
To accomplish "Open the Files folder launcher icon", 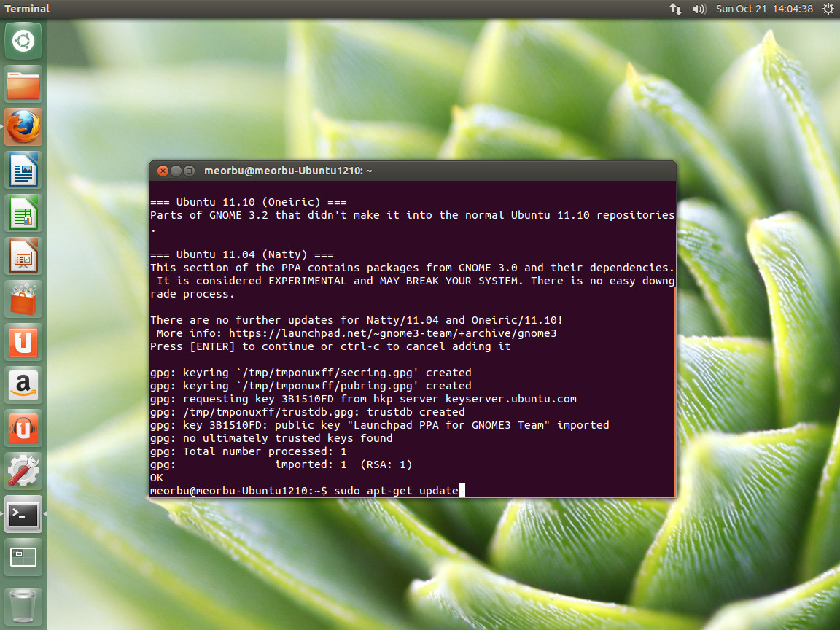I will click(23, 84).
